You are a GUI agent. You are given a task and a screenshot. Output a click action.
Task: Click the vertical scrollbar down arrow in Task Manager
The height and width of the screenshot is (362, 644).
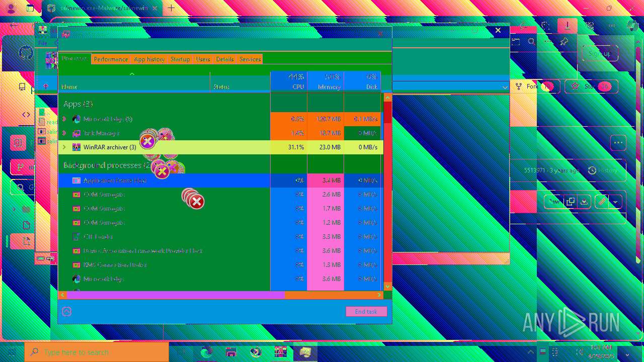coord(387,286)
